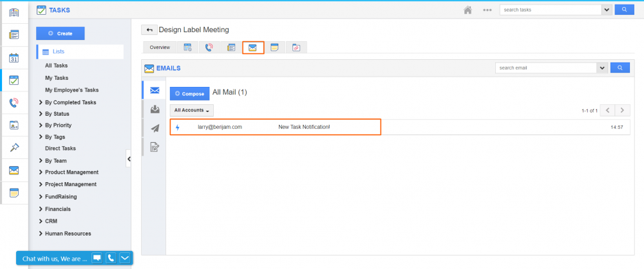Open drafts folder in the email panel
644x269 pixels.
pyautogui.click(x=155, y=147)
